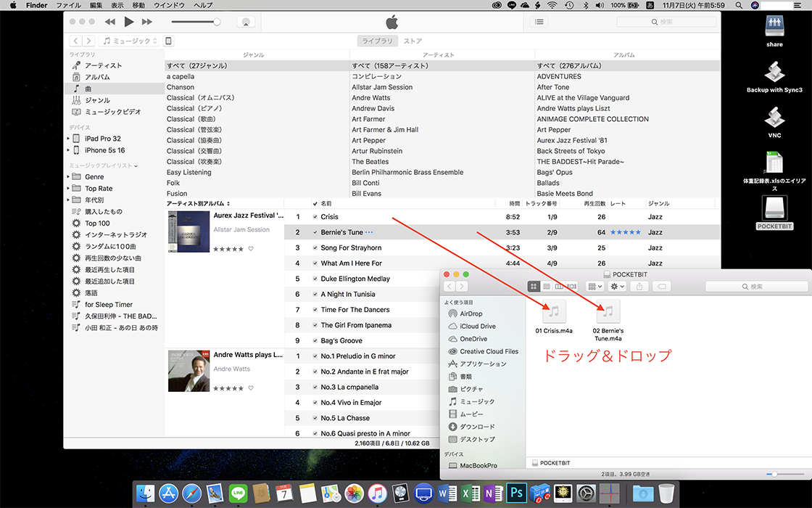Open the Finder arrange-by dropdown
812x508 pixels.
coord(594,287)
